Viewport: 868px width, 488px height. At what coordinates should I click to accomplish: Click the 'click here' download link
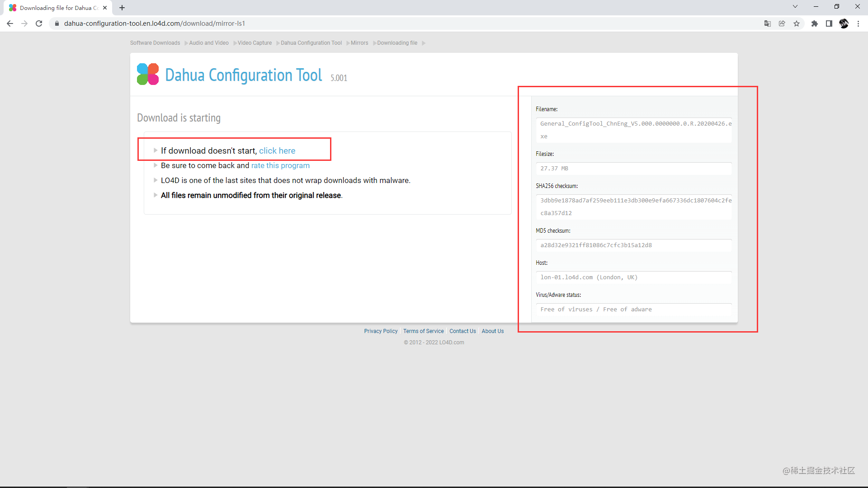[277, 150]
